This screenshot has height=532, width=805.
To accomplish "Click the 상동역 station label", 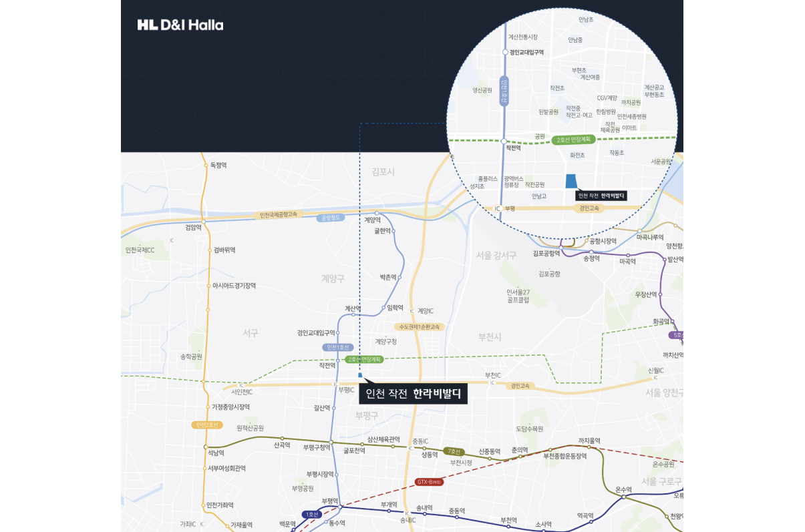I will (x=429, y=455).
